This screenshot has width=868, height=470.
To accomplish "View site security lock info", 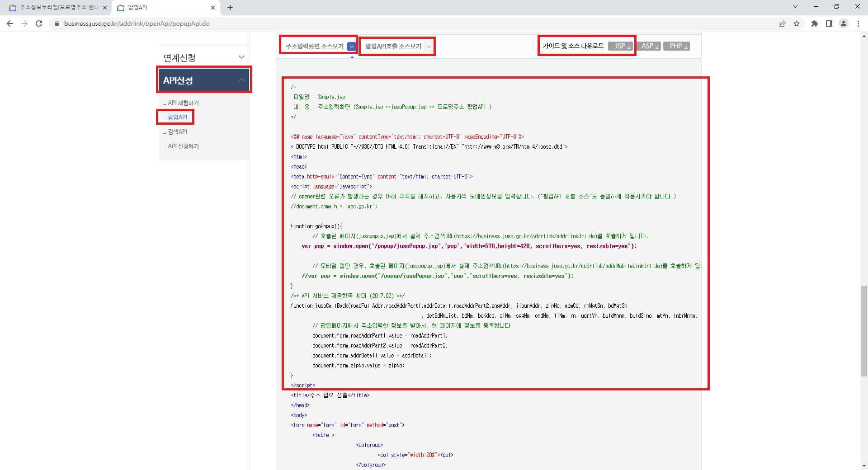I will (57, 23).
